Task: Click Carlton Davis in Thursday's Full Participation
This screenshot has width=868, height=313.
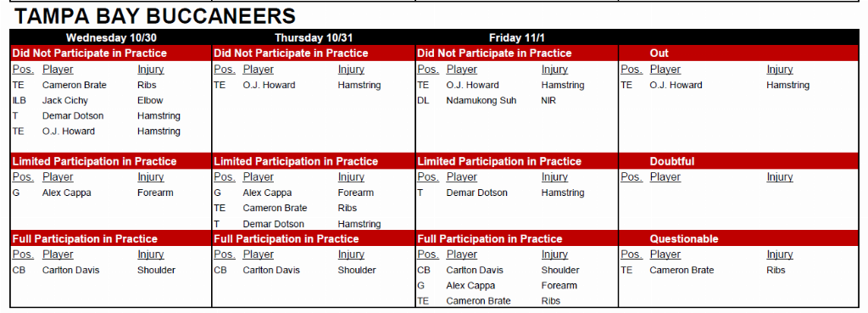Action: click(271, 271)
